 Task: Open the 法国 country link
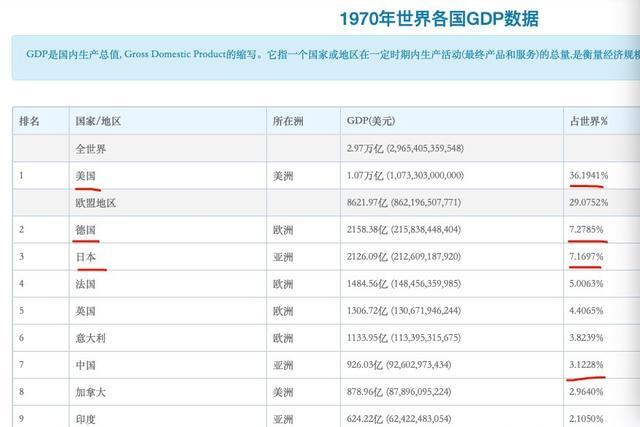click(x=86, y=284)
